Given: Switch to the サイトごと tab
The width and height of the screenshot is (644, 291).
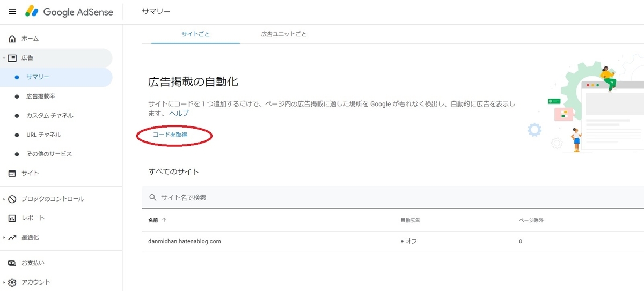Looking at the screenshot, I should (195, 34).
